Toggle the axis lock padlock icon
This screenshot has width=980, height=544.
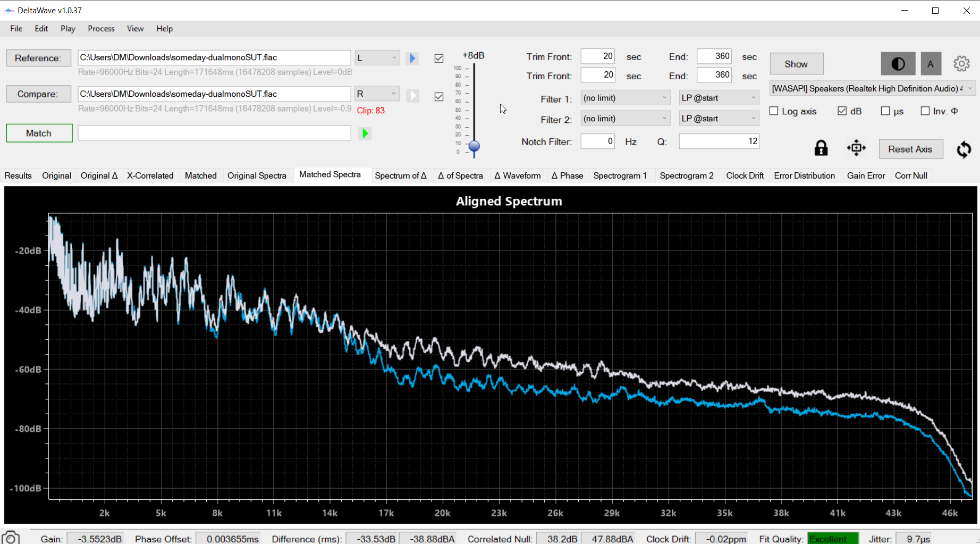821,148
